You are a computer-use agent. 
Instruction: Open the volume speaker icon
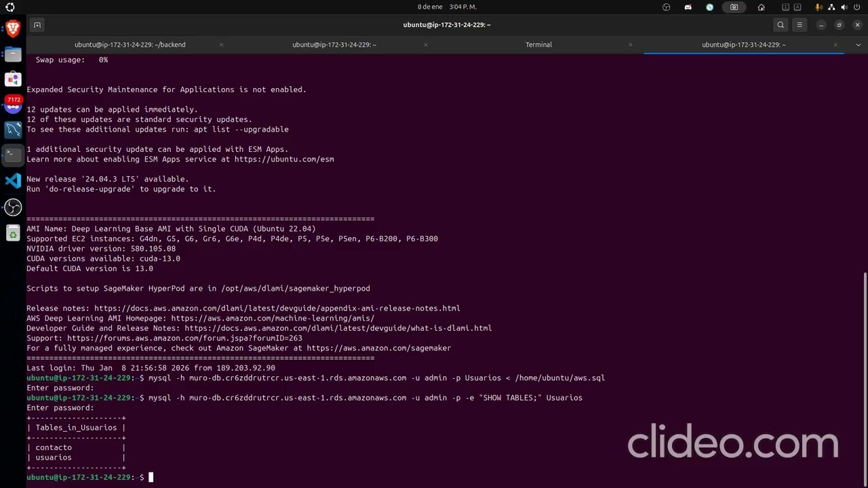click(x=844, y=7)
